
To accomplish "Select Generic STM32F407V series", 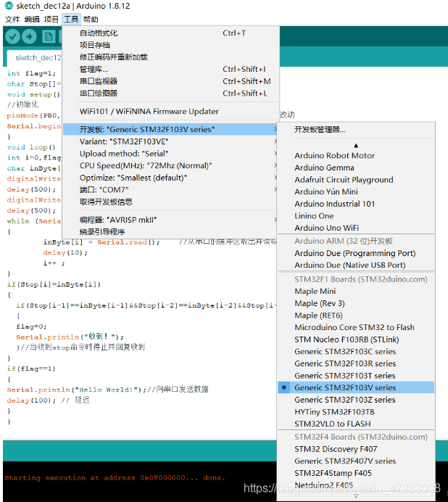I will pyautogui.click(x=356, y=461).
